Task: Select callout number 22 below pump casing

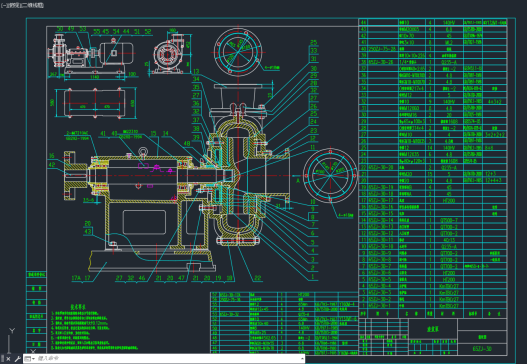Action: [x=257, y=278]
